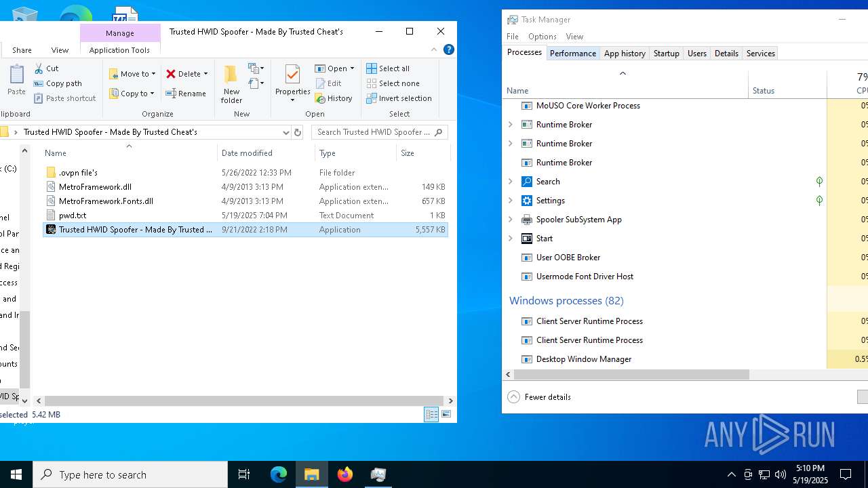Click Fewer details in Task Manager
Image resolution: width=868 pixels, height=488 pixels.
tap(540, 397)
